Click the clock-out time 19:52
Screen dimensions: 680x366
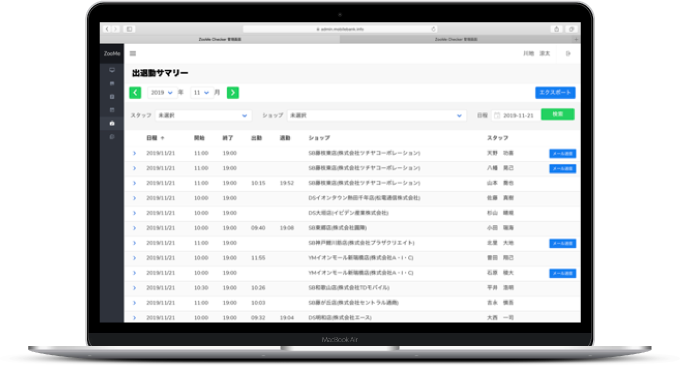(x=287, y=183)
